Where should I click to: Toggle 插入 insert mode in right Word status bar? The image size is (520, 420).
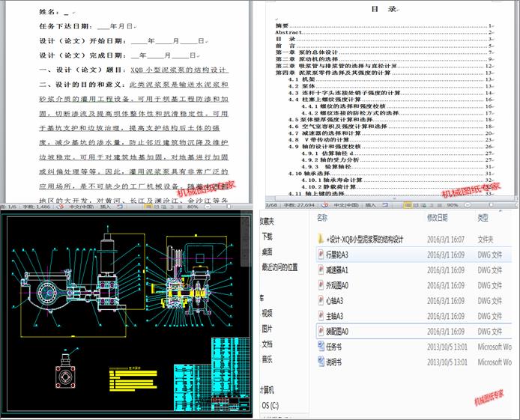[370, 205]
